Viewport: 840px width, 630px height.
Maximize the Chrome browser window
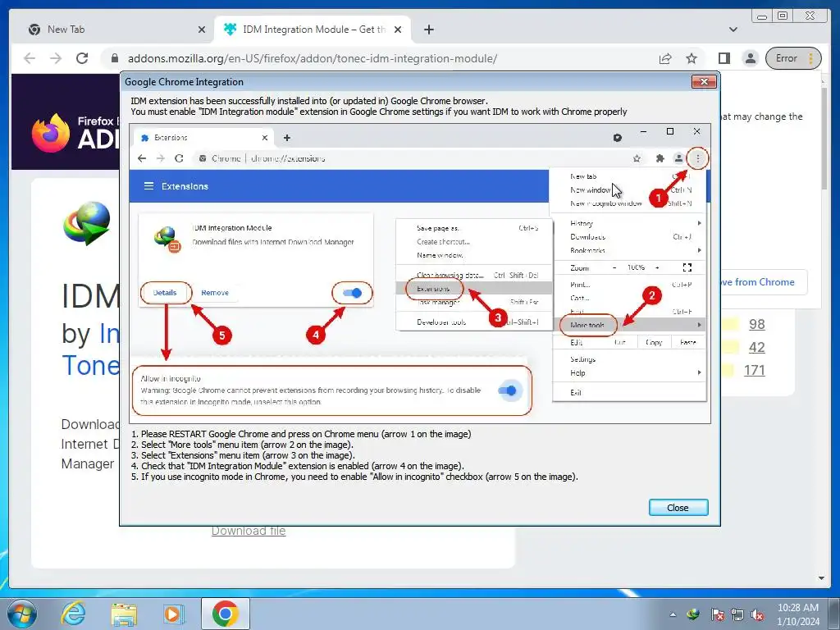[x=782, y=16]
